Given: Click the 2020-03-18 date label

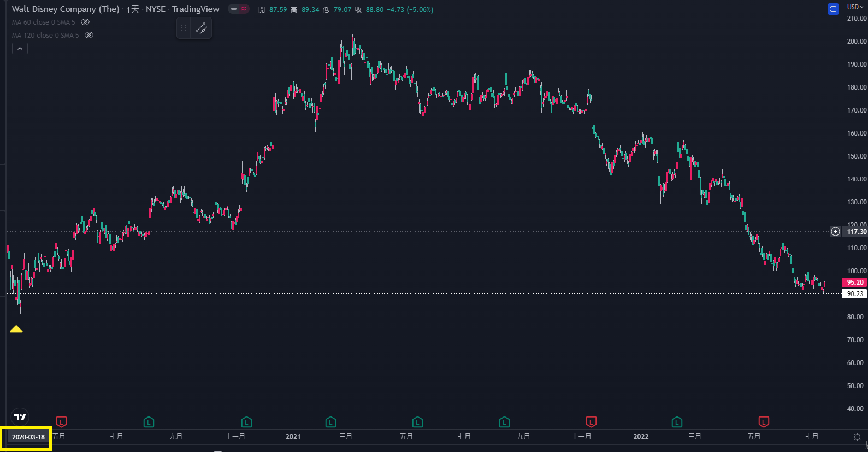Looking at the screenshot, I should point(28,437).
